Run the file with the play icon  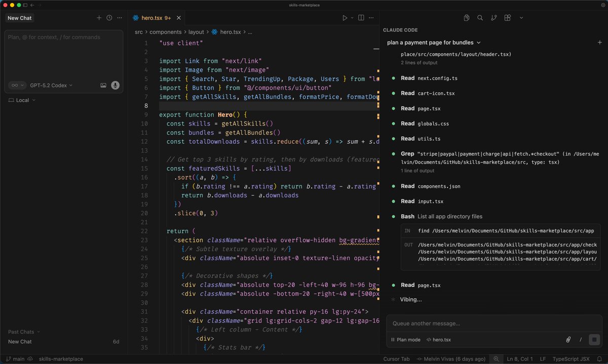(345, 18)
